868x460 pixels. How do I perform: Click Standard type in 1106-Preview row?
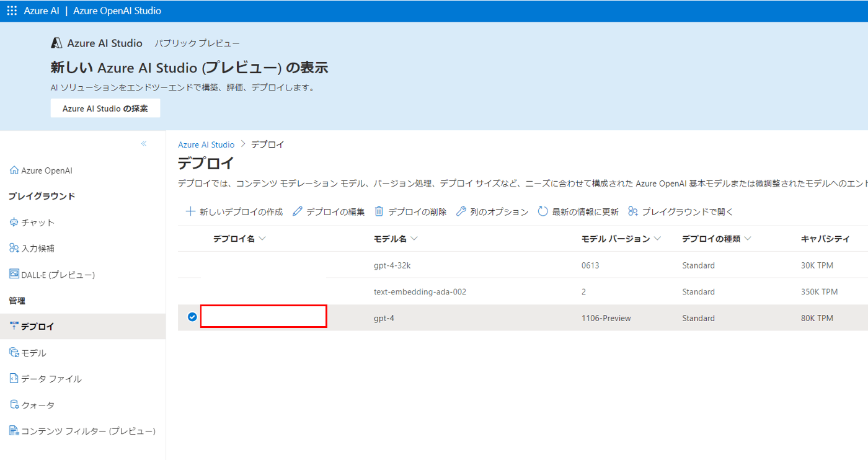click(699, 318)
